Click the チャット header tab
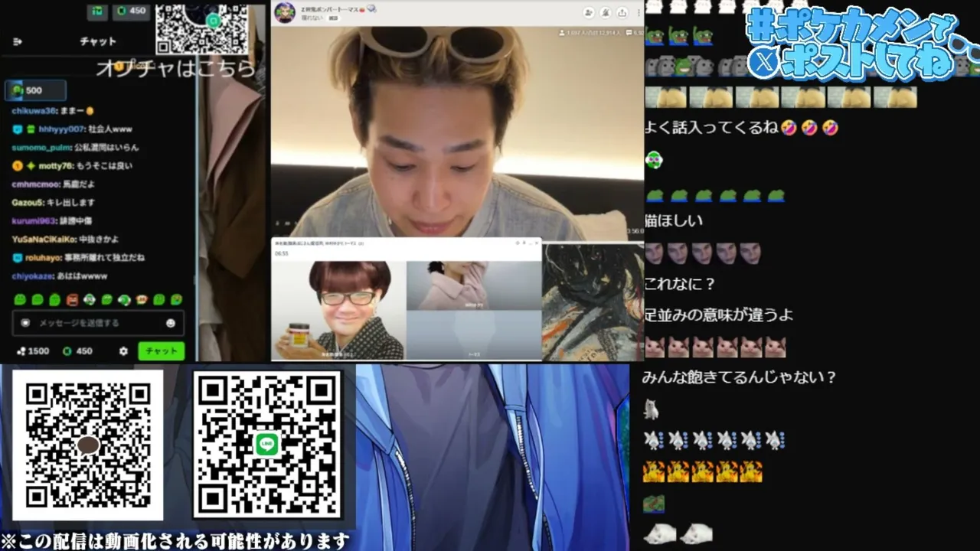 [x=98, y=41]
